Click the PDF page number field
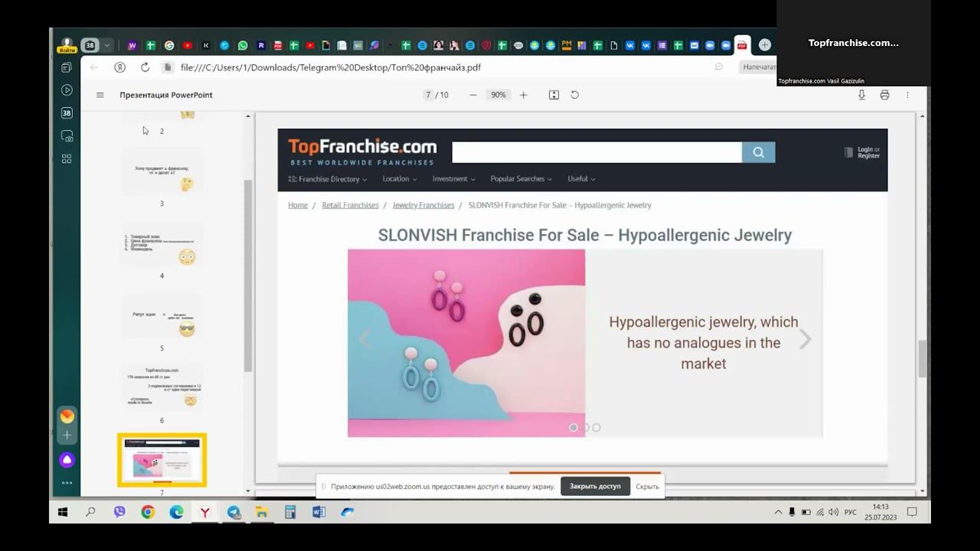 (x=428, y=95)
